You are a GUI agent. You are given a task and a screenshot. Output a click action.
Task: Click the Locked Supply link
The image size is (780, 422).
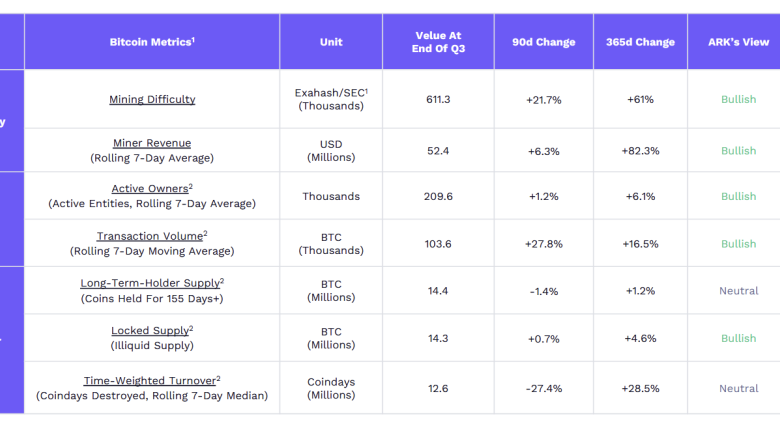[150, 330]
